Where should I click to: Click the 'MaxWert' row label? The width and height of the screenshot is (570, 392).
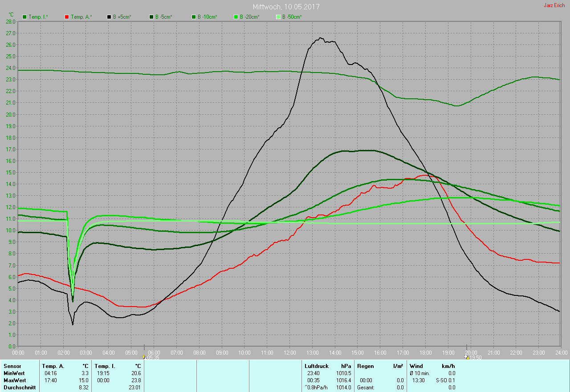click(14, 380)
